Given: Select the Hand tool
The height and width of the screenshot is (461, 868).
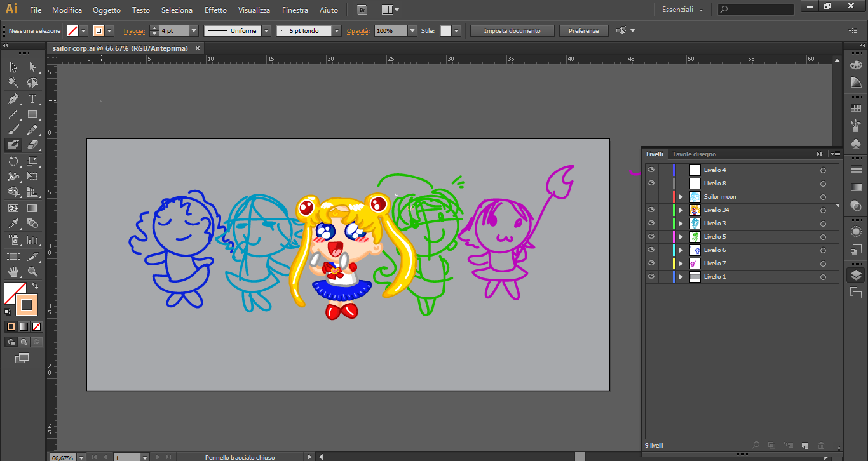Looking at the screenshot, I should pyautogui.click(x=13, y=272).
